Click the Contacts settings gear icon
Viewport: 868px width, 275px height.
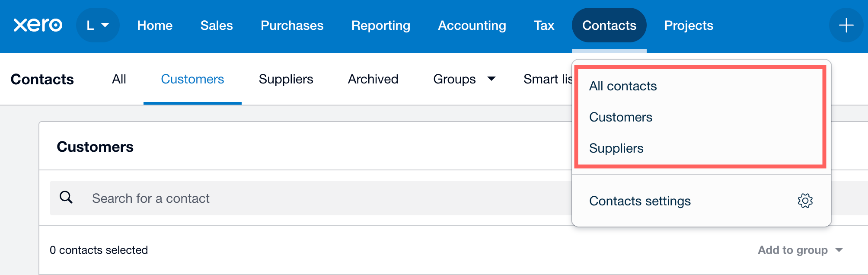click(x=805, y=201)
